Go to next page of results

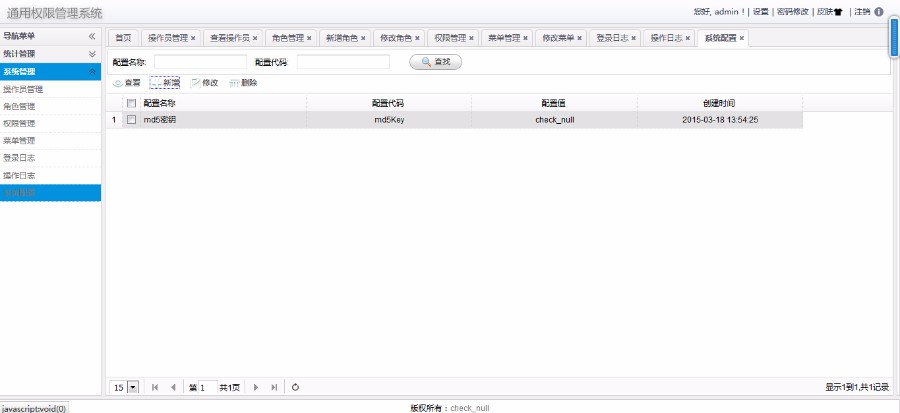click(256, 388)
